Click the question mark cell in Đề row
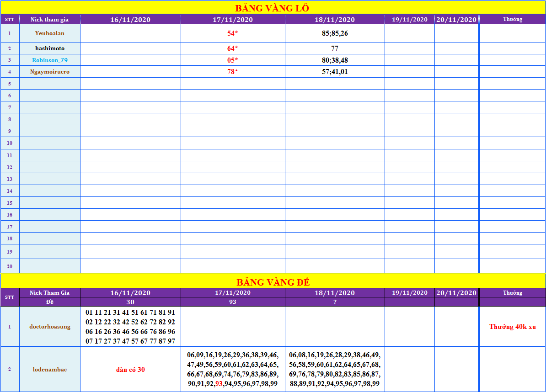The width and height of the screenshot is (546, 392). click(335, 302)
